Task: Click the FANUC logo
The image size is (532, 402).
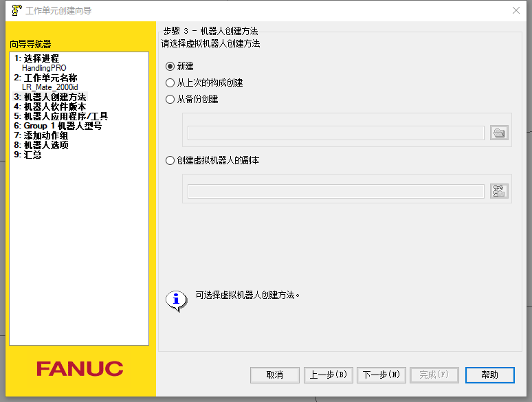Action: coord(80,369)
